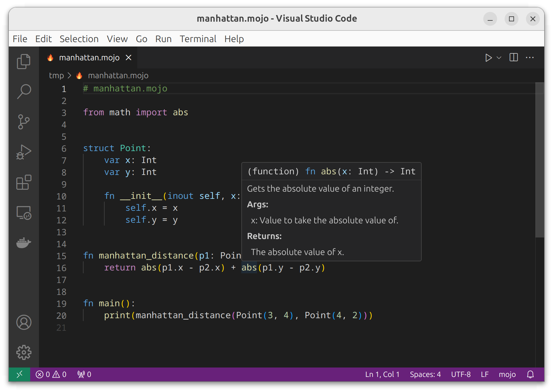Open the Source Control view
This screenshot has width=553, height=392.
coord(24,122)
